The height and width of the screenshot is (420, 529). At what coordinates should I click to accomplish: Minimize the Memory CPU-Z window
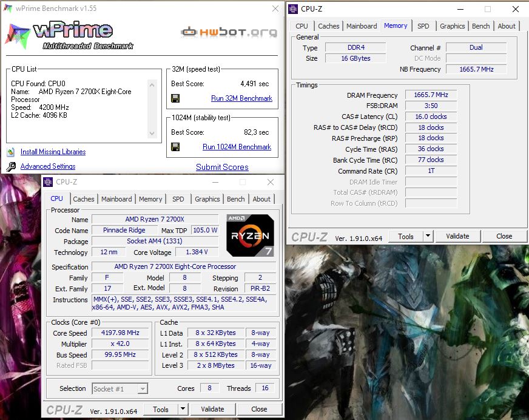pyautogui.click(x=460, y=9)
